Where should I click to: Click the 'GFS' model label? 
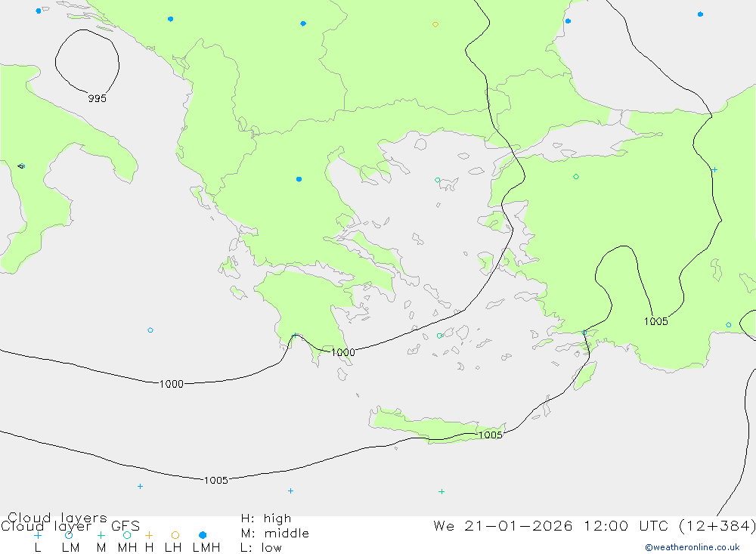125,526
